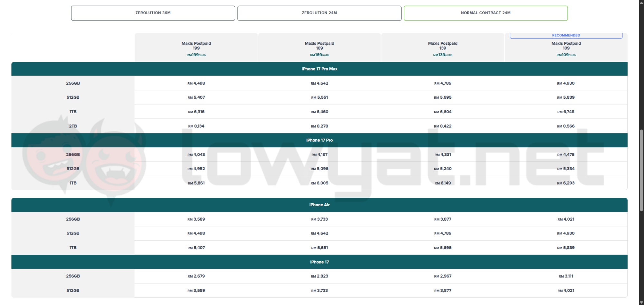This screenshot has width=644, height=305.
Task: Click the RM 4,952 price cell
Action: coord(196,169)
